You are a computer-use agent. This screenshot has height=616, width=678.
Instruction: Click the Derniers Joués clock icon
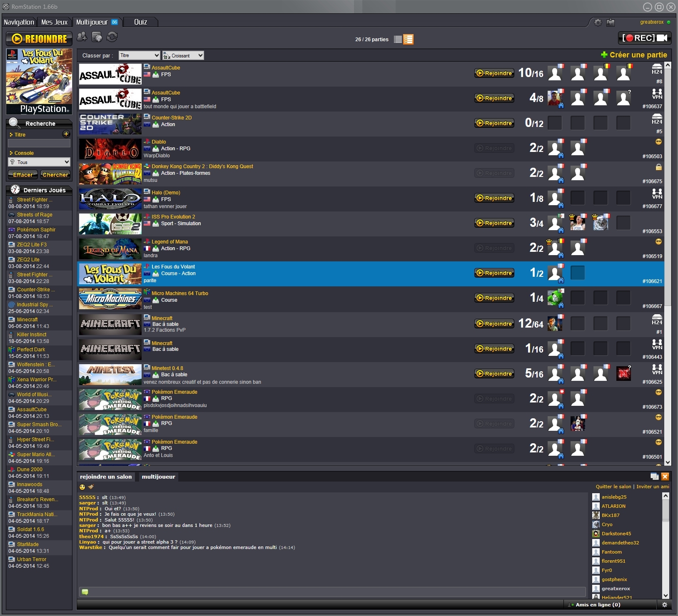tap(15, 190)
